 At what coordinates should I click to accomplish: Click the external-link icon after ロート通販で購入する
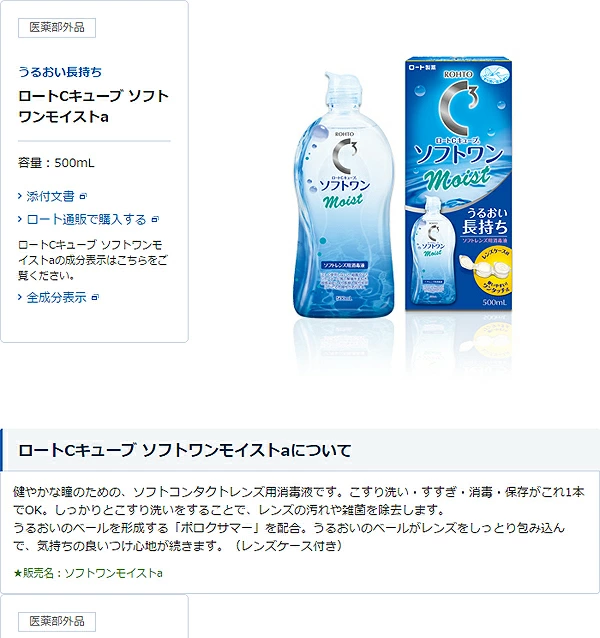point(155,220)
